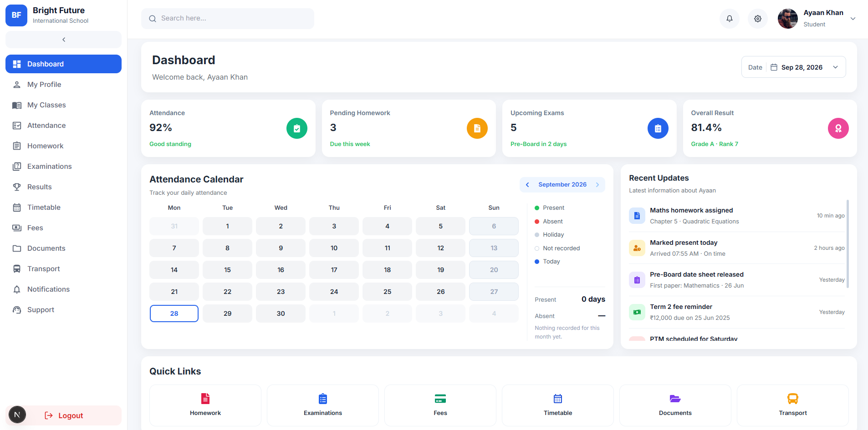The image size is (868, 430).
Task: Select September 28 in the calendar
Action: (174, 314)
